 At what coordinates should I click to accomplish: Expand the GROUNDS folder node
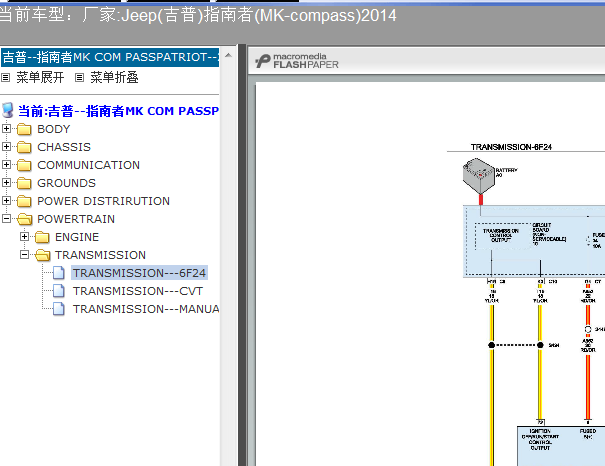coord(6,182)
